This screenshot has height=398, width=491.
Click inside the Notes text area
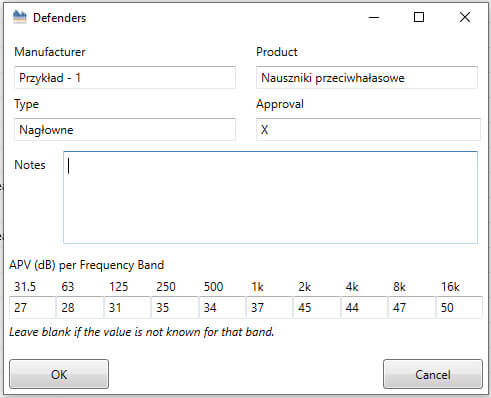click(270, 197)
